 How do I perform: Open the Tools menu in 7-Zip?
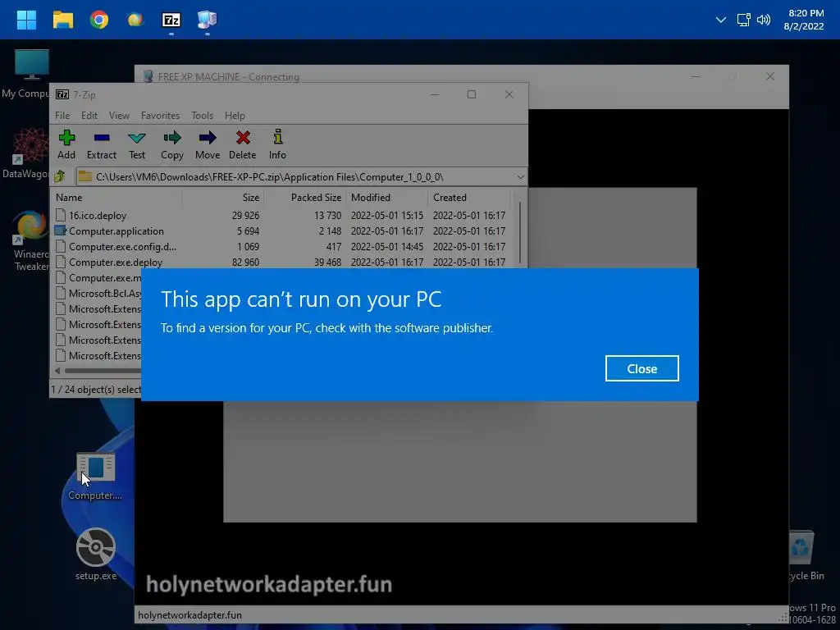[x=202, y=115]
